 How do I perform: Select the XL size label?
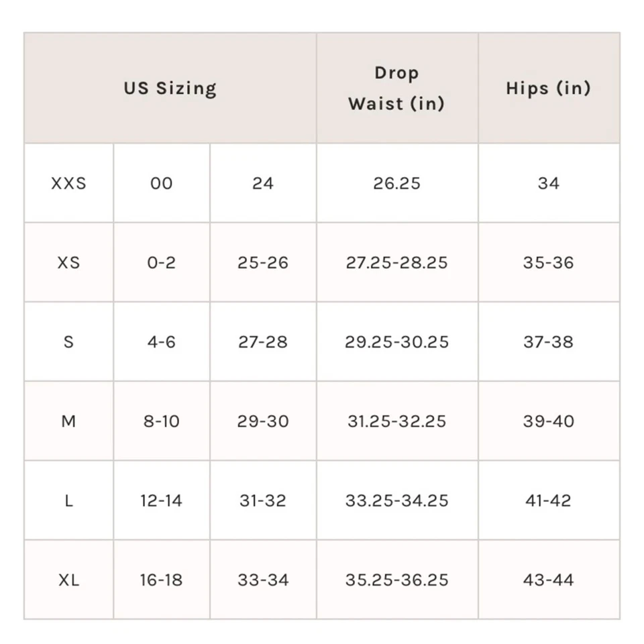(x=68, y=580)
